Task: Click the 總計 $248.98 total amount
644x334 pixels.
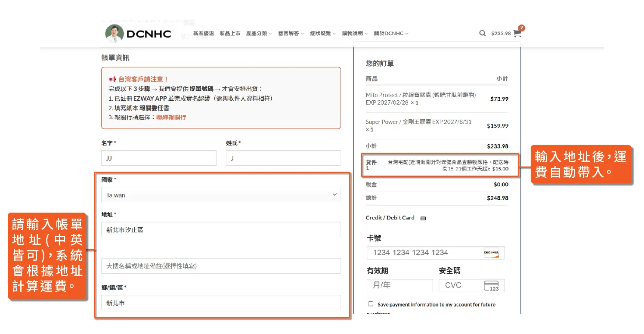Action: (498, 198)
